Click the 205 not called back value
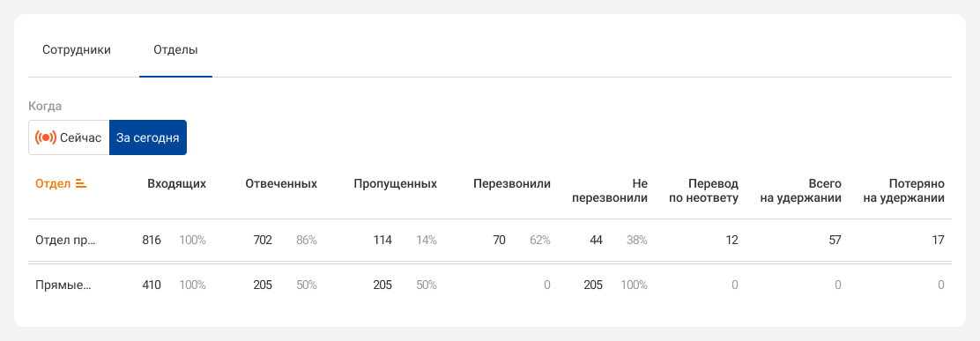 coord(593,285)
